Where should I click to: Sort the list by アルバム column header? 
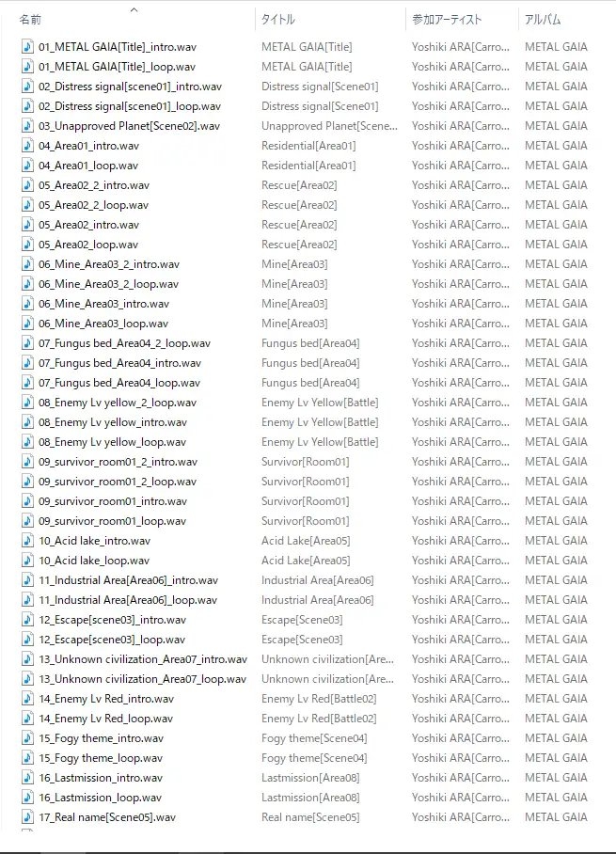(543, 20)
